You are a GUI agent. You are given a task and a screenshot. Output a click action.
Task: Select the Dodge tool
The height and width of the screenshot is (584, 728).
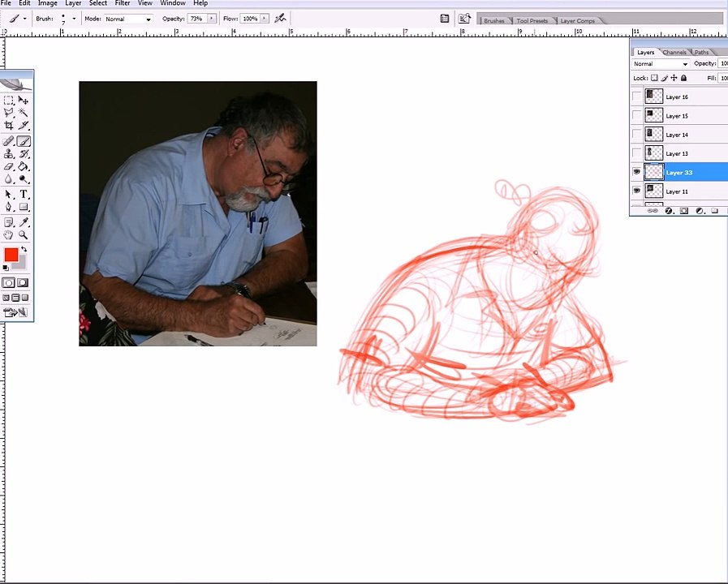(24, 179)
